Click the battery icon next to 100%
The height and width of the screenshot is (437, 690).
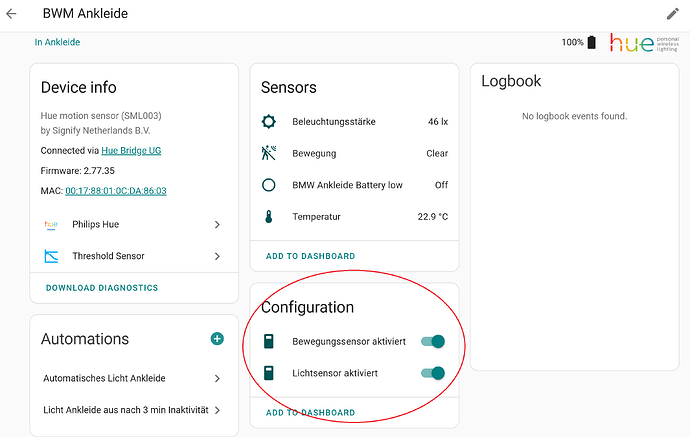[592, 42]
